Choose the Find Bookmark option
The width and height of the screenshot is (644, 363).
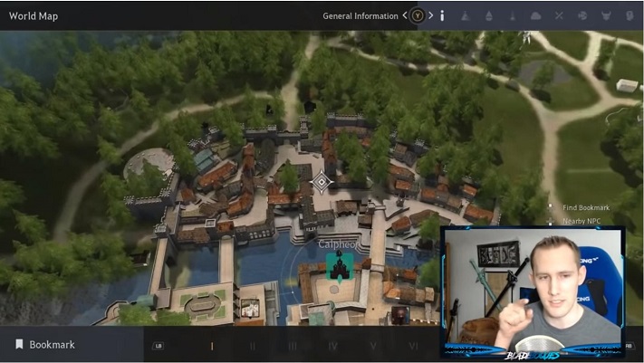[x=586, y=208]
